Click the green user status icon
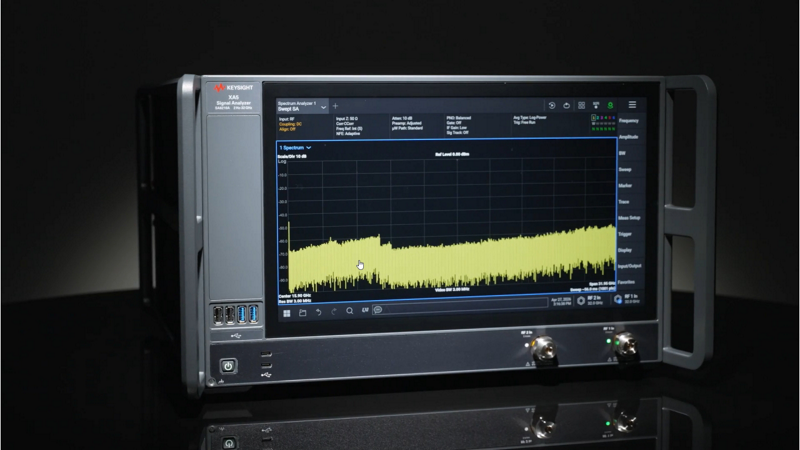 610,106
